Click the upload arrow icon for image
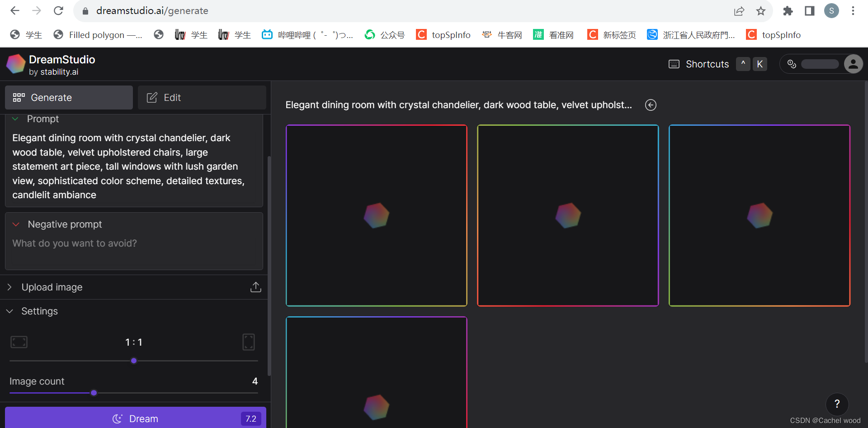 256,287
